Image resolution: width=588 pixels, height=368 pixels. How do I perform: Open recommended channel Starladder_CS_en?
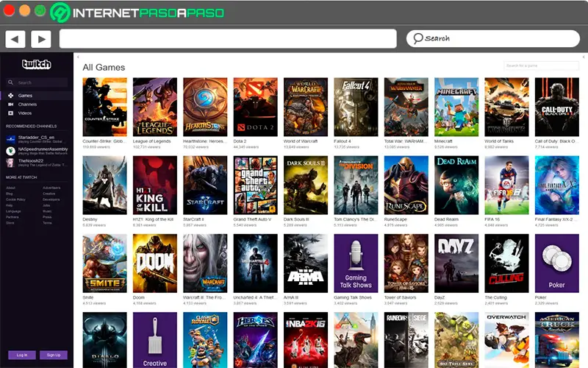(37, 139)
